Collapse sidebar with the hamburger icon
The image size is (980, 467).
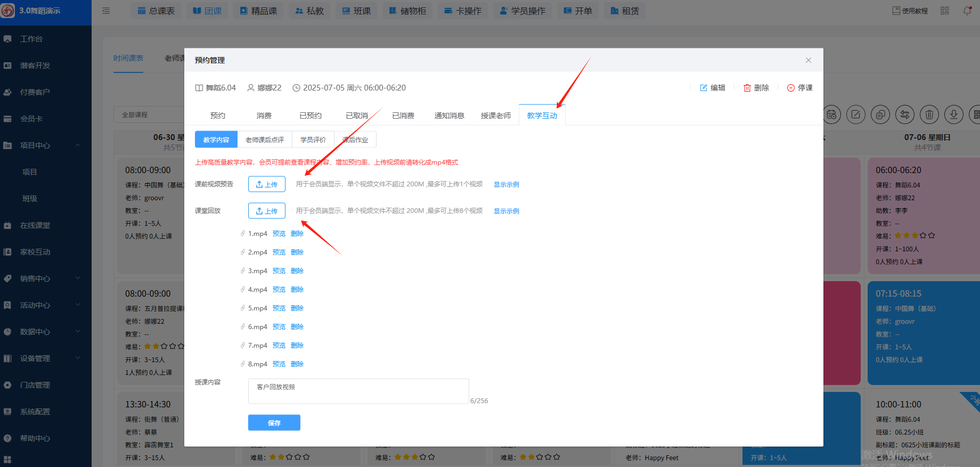coord(106,11)
